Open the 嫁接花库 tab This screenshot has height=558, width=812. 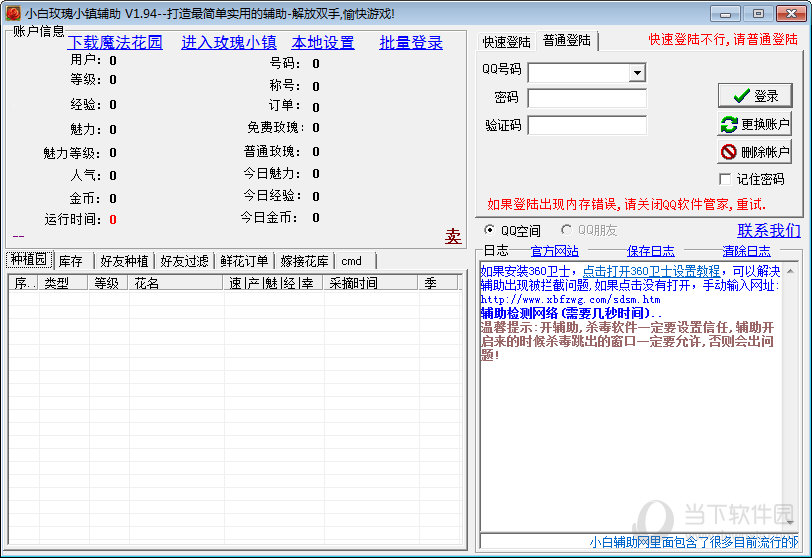304,261
